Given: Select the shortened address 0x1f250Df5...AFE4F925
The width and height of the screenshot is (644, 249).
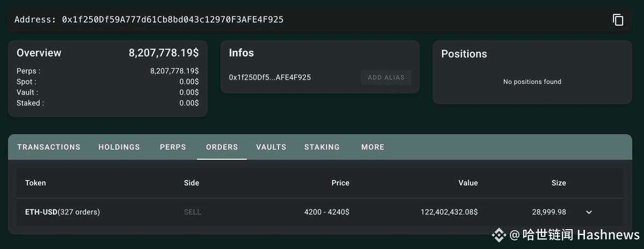Looking at the screenshot, I should 270,77.
